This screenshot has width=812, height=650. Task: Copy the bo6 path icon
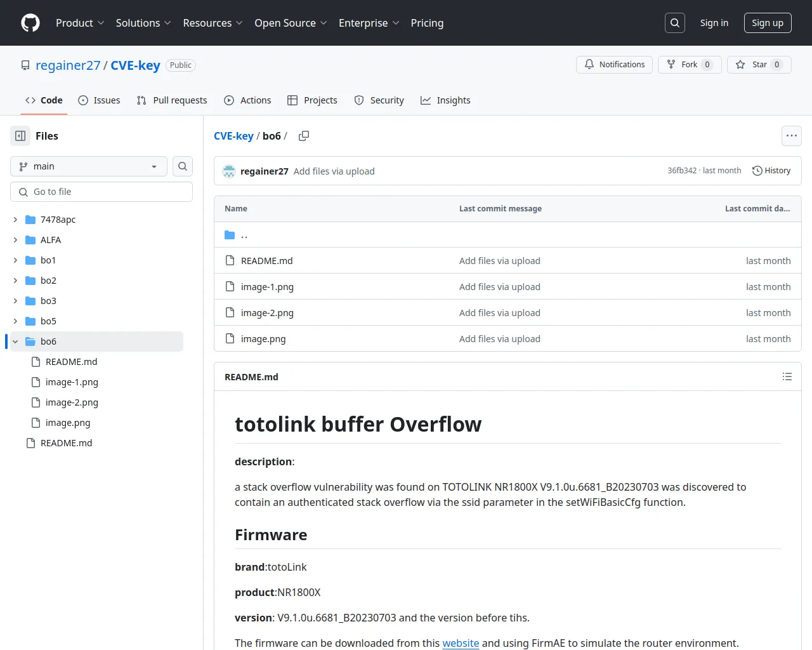click(304, 136)
